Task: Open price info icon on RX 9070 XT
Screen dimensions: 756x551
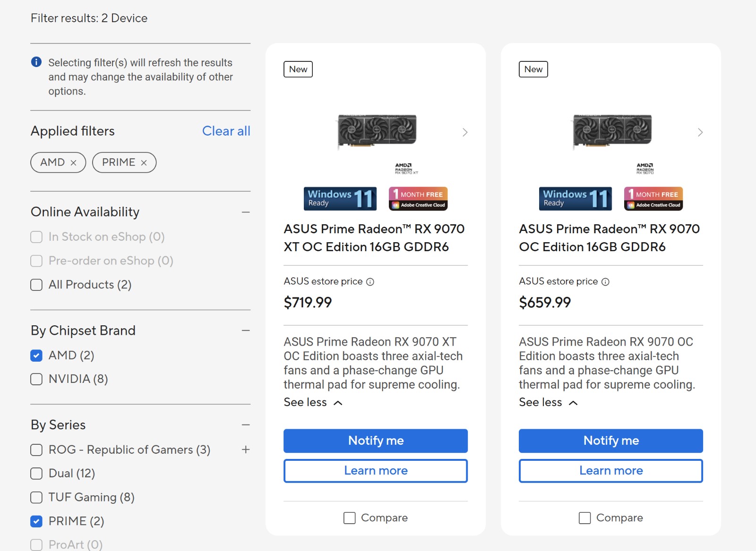Action: click(370, 282)
